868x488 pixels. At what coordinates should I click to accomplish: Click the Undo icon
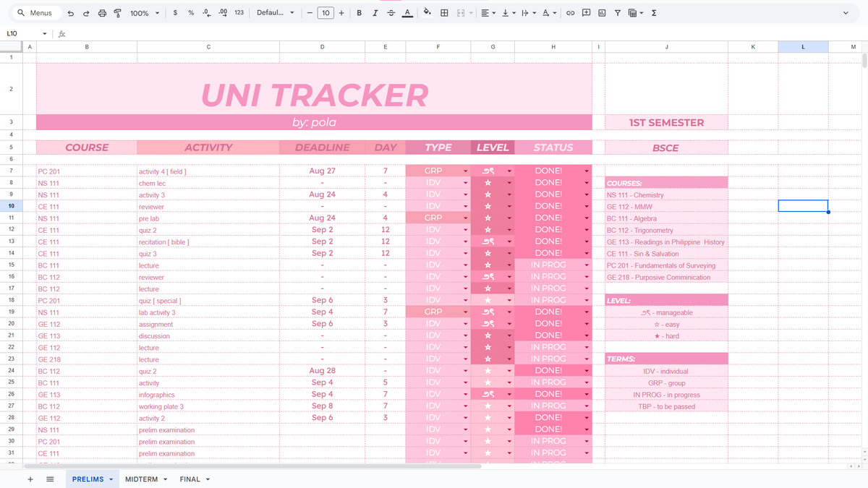70,13
